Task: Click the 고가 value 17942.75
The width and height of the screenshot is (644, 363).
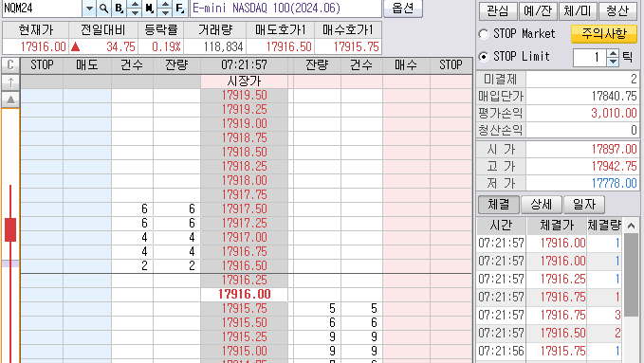Action: pos(614,166)
